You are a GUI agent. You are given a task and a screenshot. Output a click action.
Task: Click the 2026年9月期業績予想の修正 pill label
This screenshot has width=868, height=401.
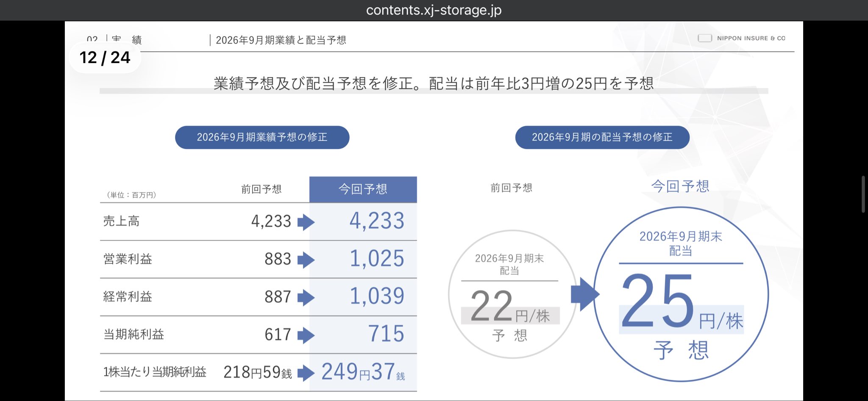262,137
